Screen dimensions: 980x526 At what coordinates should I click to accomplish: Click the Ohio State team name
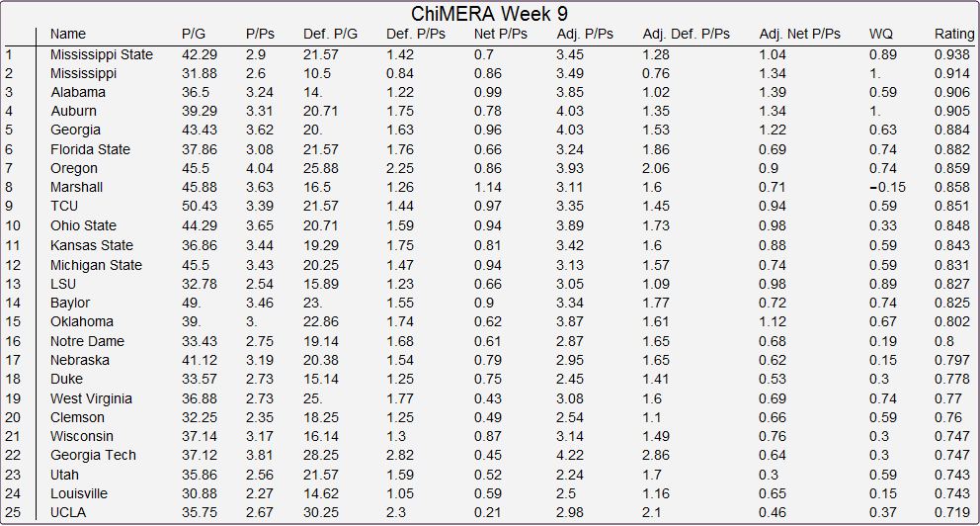point(84,225)
